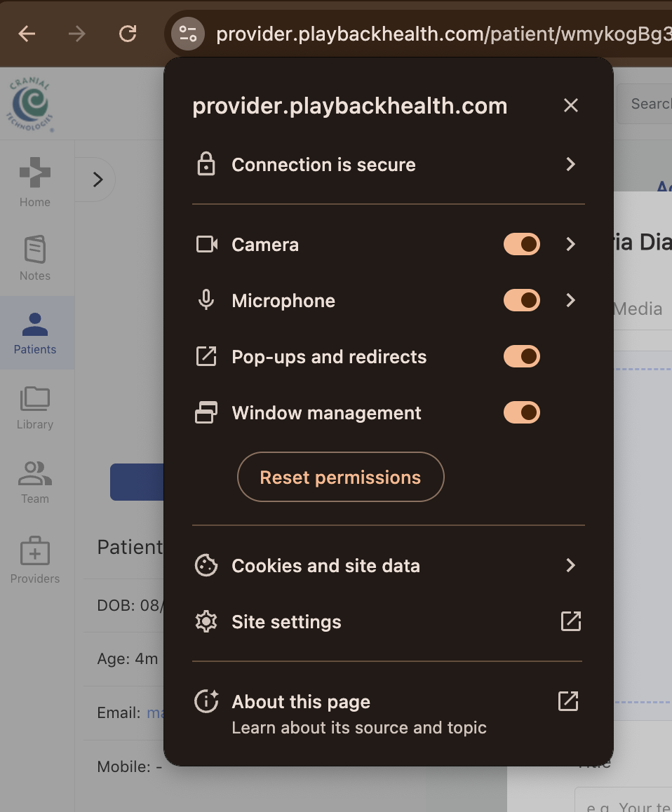Click the browser back arrow
Image resolution: width=672 pixels, height=812 pixels.
pyautogui.click(x=27, y=34)
